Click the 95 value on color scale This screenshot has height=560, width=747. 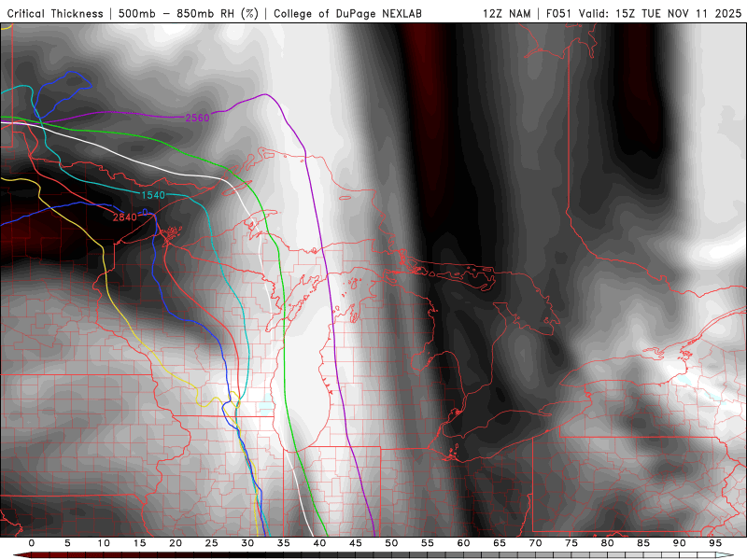715,543
